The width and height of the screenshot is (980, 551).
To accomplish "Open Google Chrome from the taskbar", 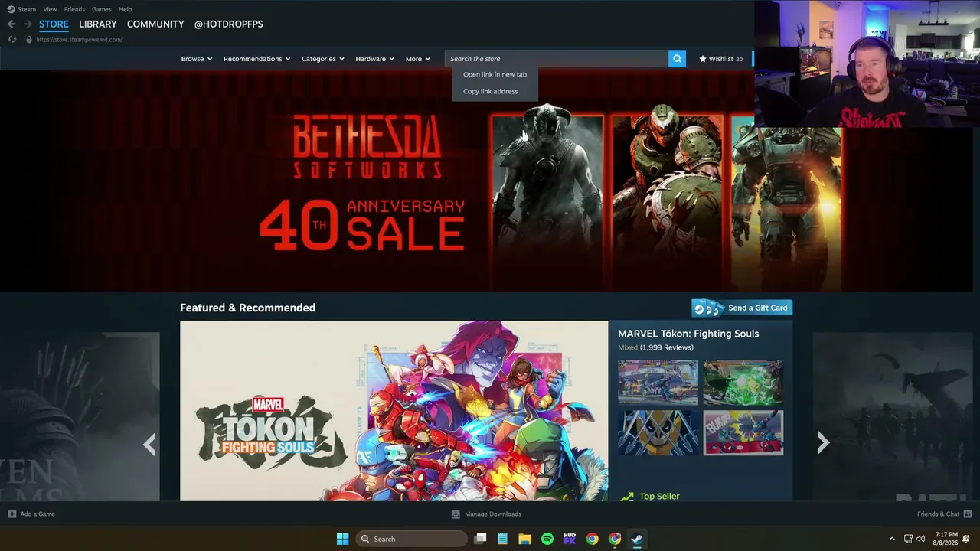I will coord(592,539).
